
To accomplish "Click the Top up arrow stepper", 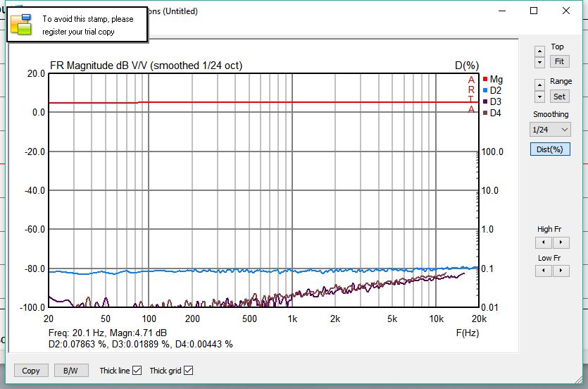I will tap(539, 51).
